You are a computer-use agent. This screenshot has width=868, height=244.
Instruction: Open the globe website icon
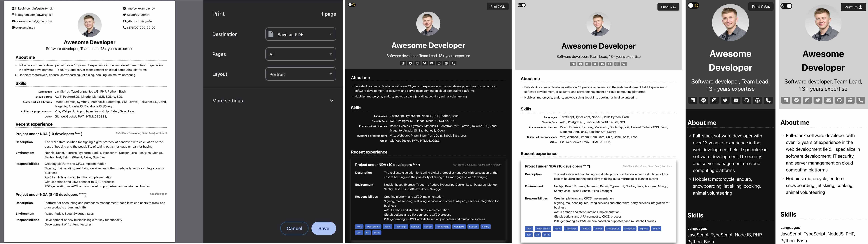[446, 63]
